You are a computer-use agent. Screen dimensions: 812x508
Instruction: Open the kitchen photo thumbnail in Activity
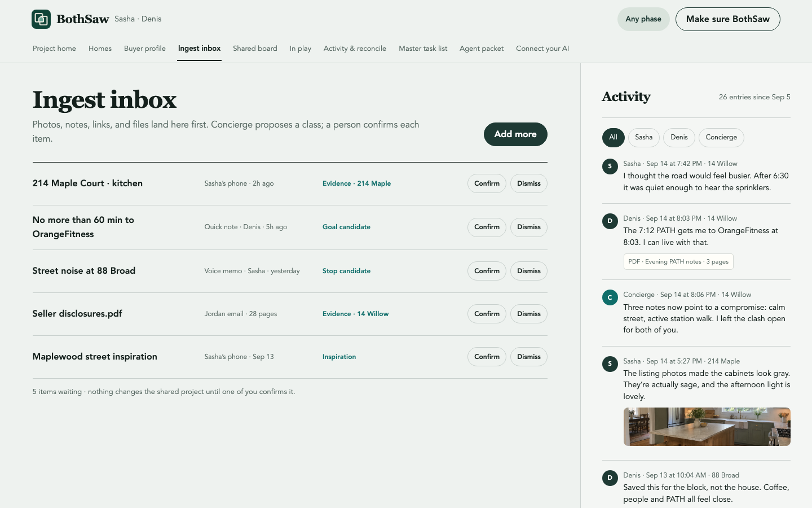pyautogui.click(x=707, y=427)
